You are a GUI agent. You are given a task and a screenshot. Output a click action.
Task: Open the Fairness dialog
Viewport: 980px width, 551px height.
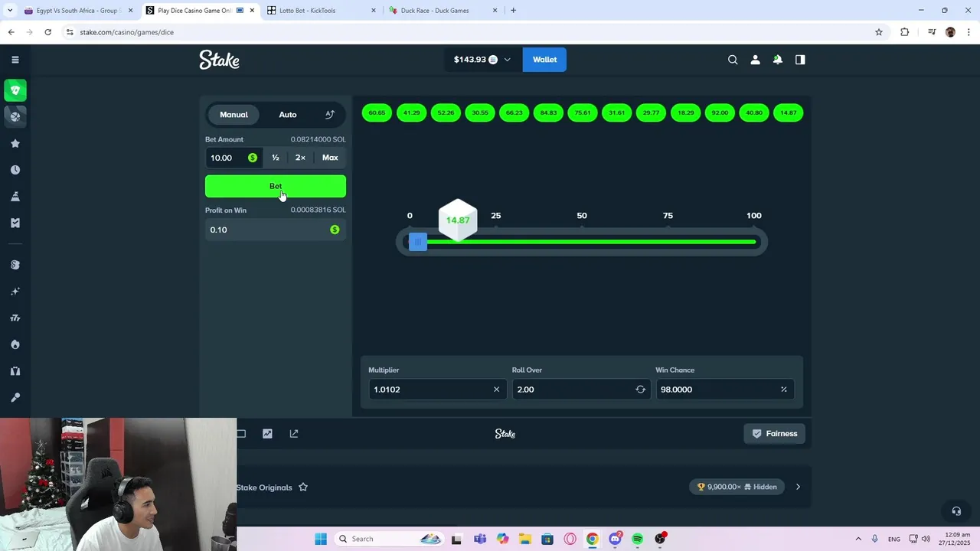click(774, 433)
